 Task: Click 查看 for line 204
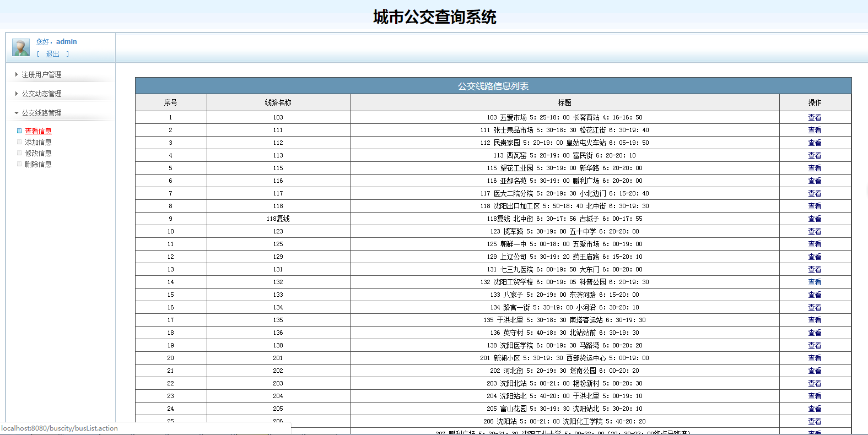point(815,396)
